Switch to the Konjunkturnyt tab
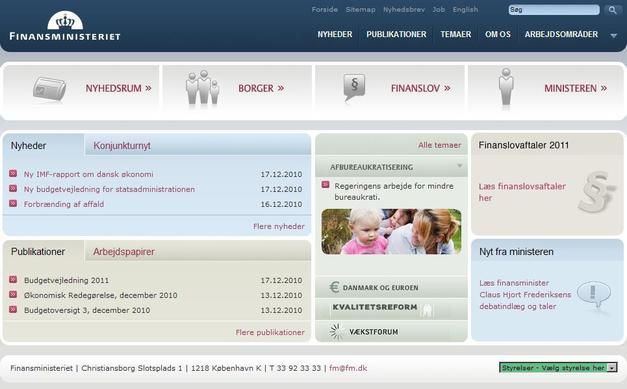 tap(122, 146)
